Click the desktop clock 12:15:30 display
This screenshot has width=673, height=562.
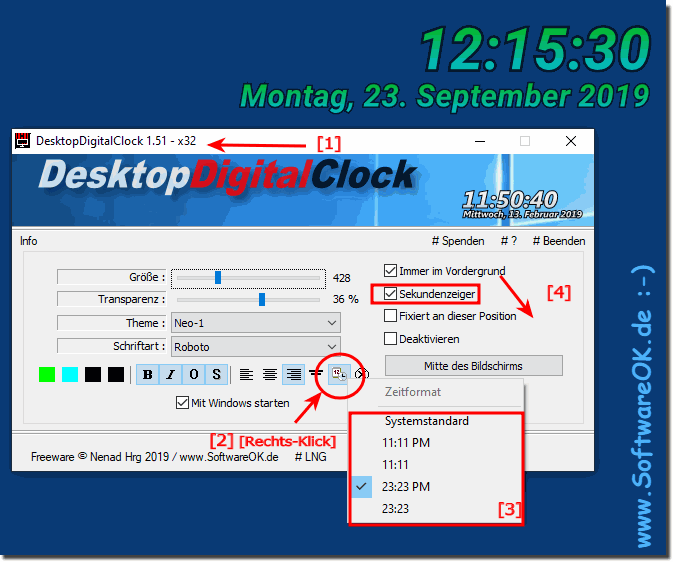(x=535, y=48)
